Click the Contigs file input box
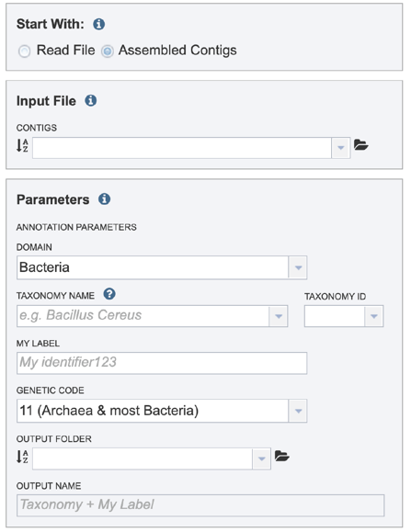The width and height of the screenshot is (411, 532). click(182, 148)
